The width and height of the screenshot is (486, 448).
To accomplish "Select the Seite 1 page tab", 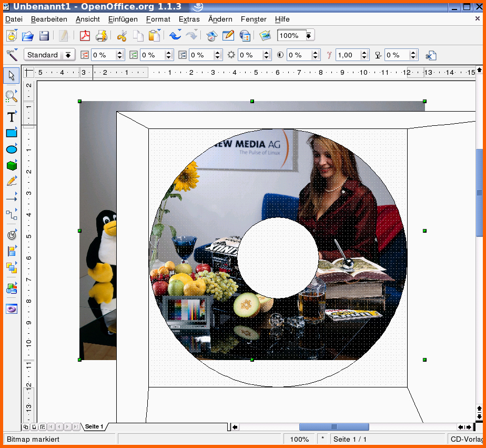I will click(94, 426).
